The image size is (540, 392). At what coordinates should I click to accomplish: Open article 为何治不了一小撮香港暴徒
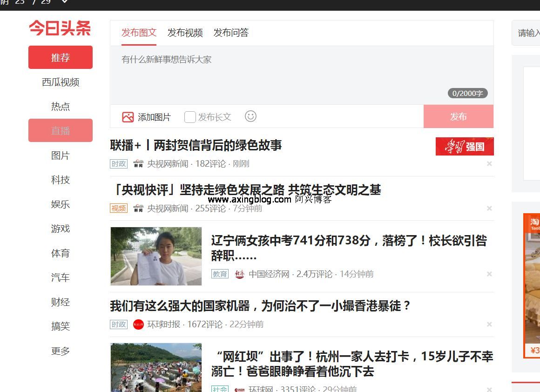[260, 305]
